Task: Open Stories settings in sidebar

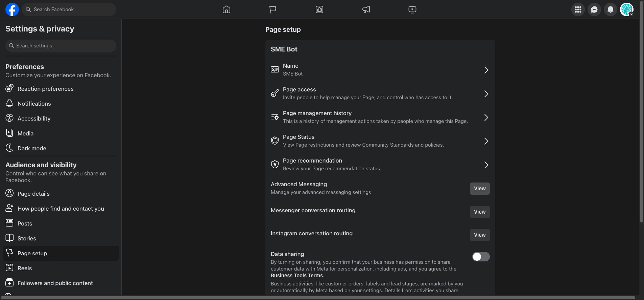Action: [61, 238]
